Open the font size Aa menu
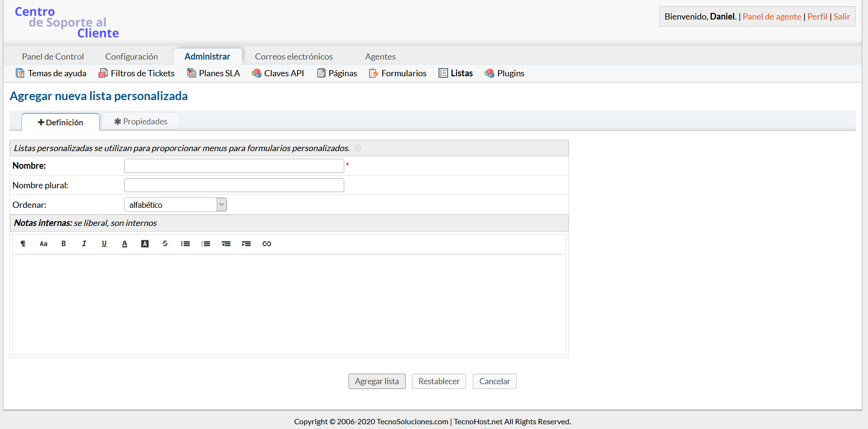This screenshot has width=868, height=429. pos(43,244)
